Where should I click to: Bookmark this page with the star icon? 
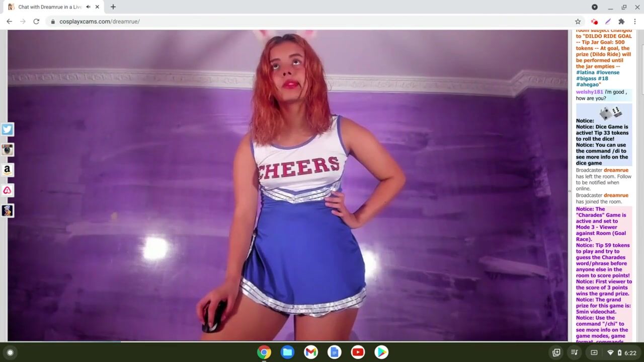coord(578,22)
